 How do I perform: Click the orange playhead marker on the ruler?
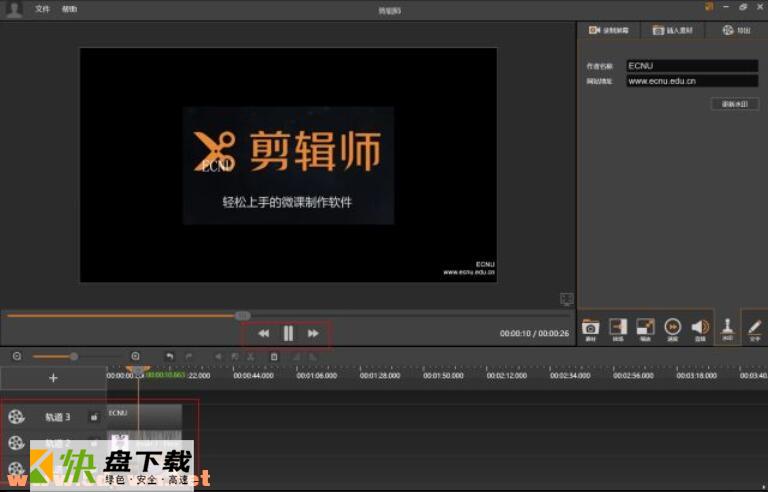(x=138, y=370)
